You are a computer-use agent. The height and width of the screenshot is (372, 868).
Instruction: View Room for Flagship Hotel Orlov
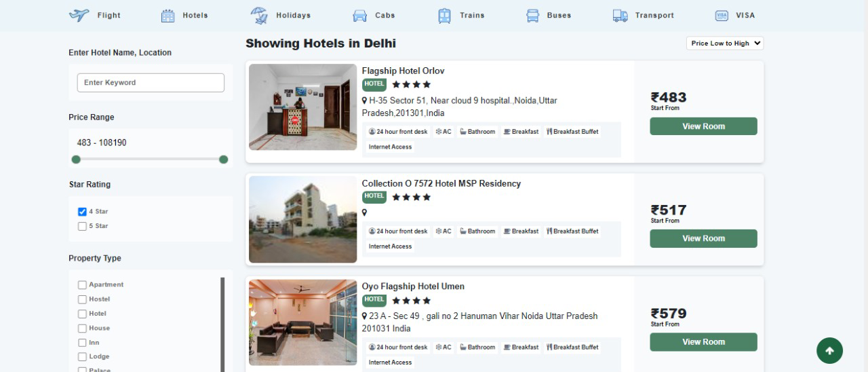(703, 126)
